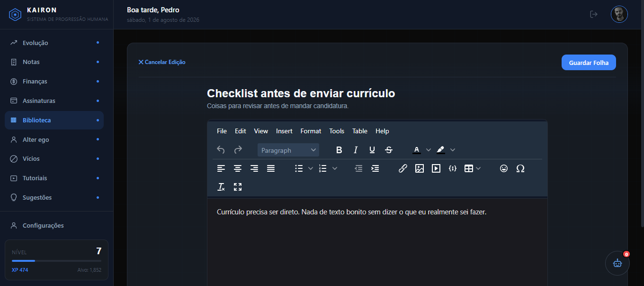This screenshot has width=644, height=286.
Task: Insert media with the play icon
Action: (436, 168)
